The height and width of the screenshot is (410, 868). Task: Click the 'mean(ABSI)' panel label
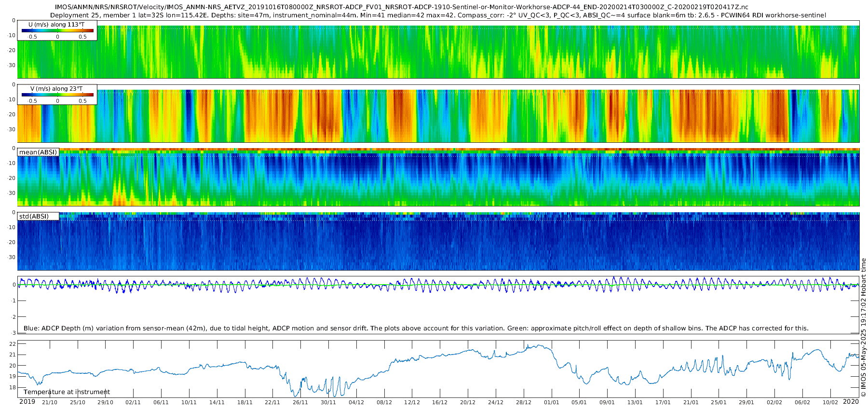[38, 152]
